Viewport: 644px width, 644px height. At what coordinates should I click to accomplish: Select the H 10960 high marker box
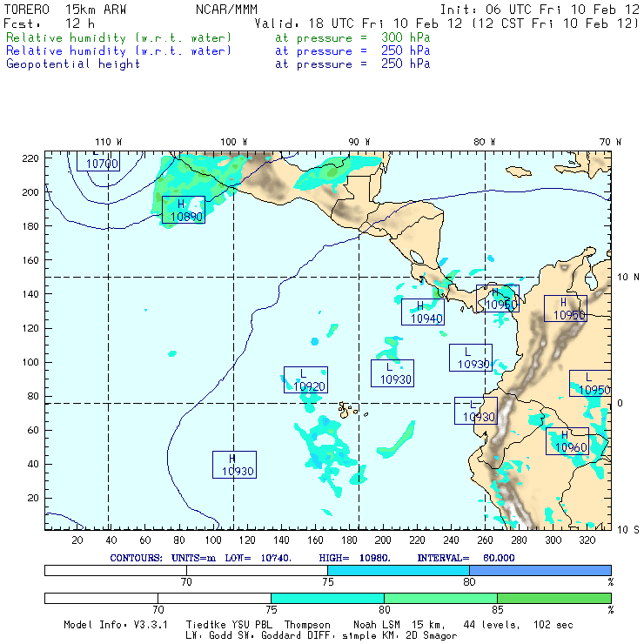tap(567, 442)
